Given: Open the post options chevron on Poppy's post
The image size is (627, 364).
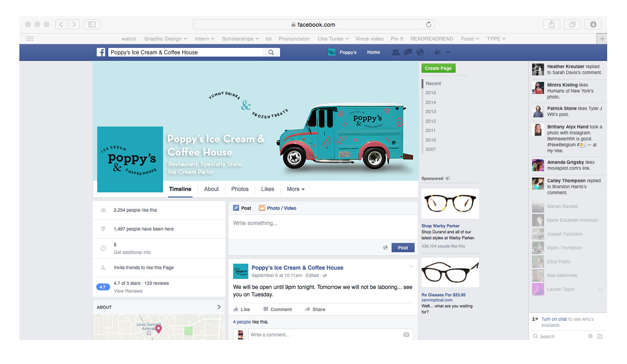Looking at the screenshot, I should pyautogui.click(x=411, y=267).
